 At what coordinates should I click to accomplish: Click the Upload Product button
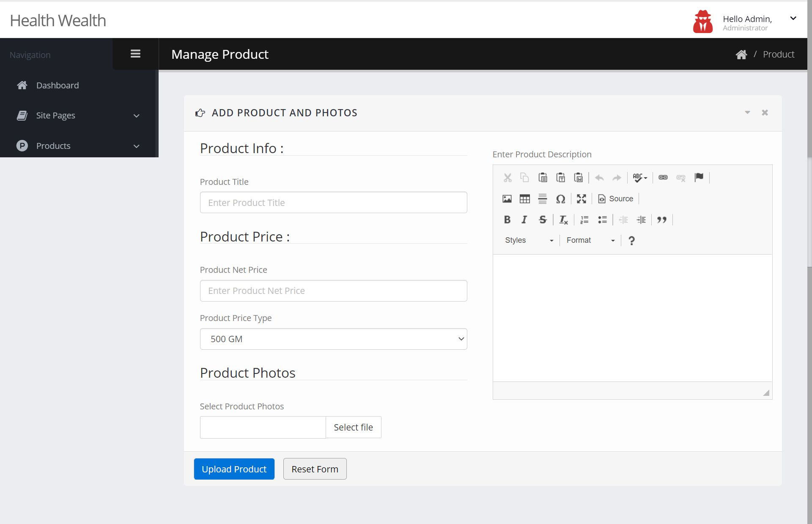[234, 469]
